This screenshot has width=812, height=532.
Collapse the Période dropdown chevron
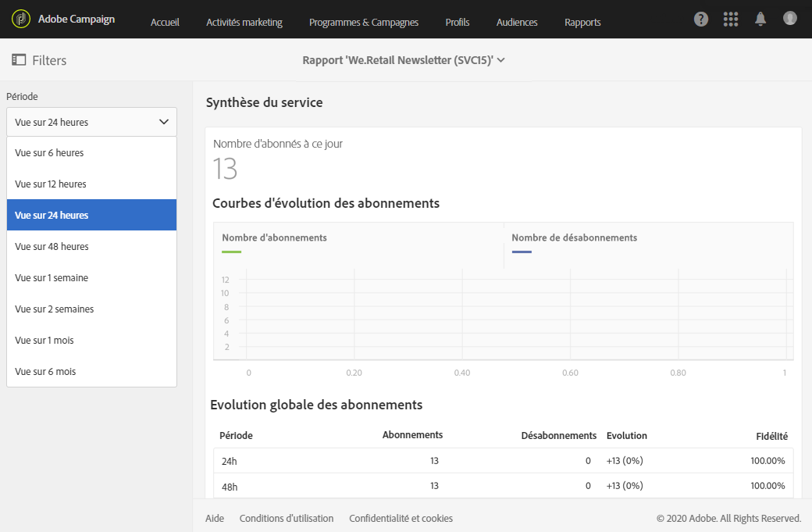click(164, 122)
